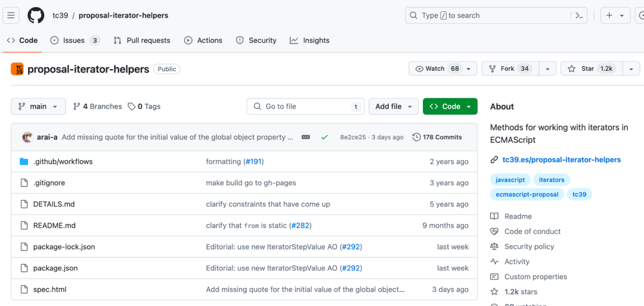The image size is (644, 306).
Task: Open the package-lock.json file
Action: (64, 247)
